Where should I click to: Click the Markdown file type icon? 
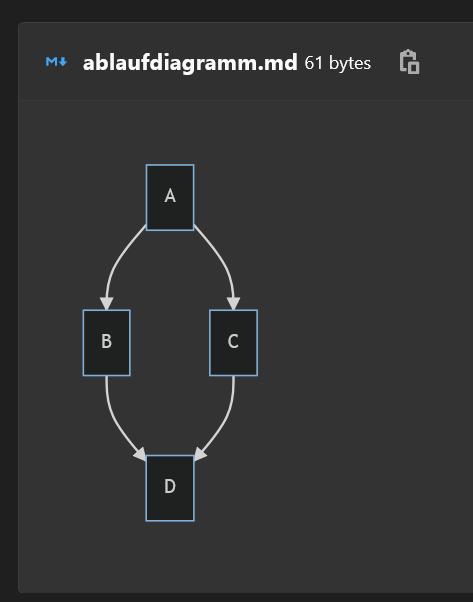click(56, 62)
